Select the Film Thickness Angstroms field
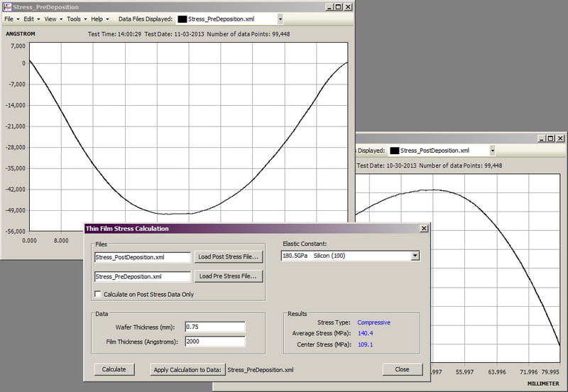 pos(214,342)
